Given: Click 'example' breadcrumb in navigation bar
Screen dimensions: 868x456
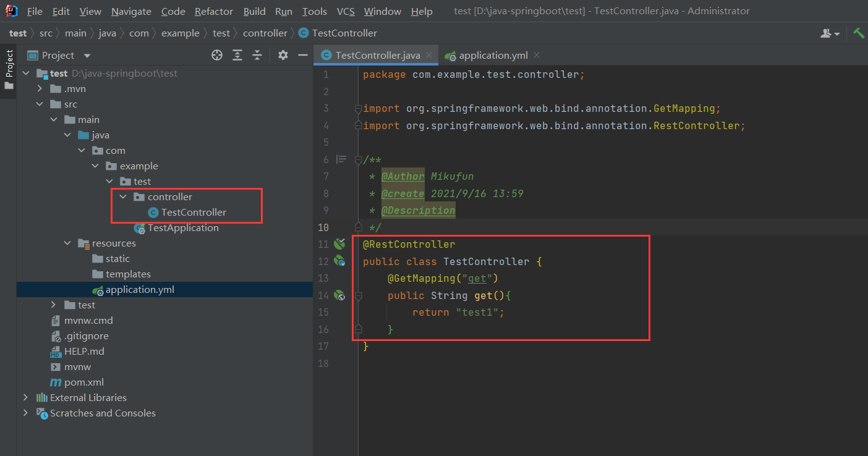Looking at the screenshot, I should [181, 33].
